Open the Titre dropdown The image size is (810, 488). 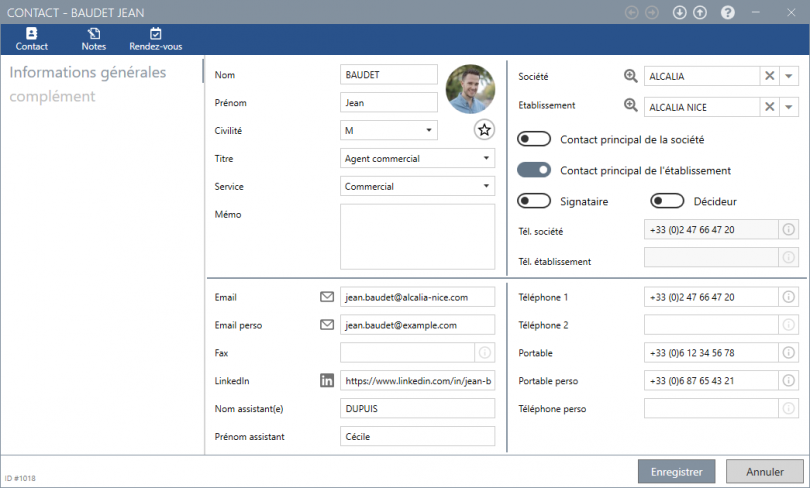click(x=417, y=158)
